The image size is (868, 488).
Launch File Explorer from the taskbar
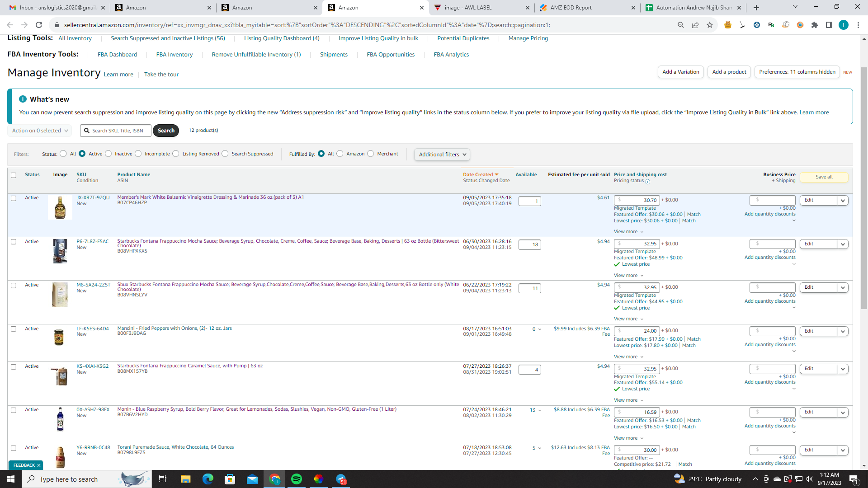[x=185, y=479]
